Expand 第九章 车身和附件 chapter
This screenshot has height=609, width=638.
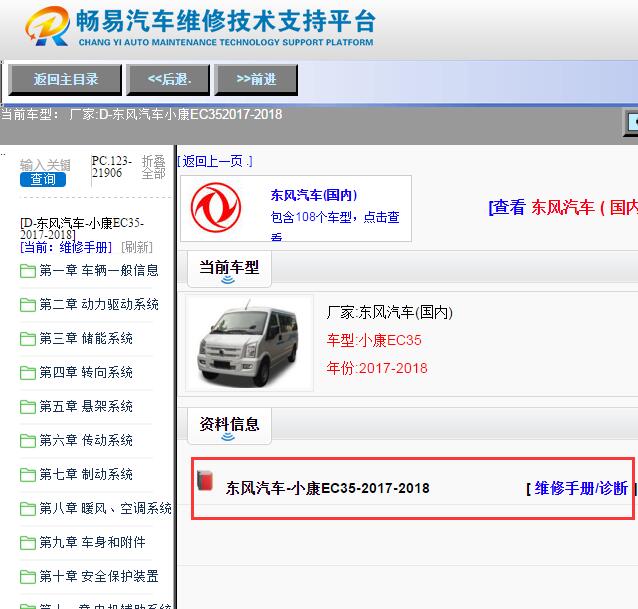(92, 542)
